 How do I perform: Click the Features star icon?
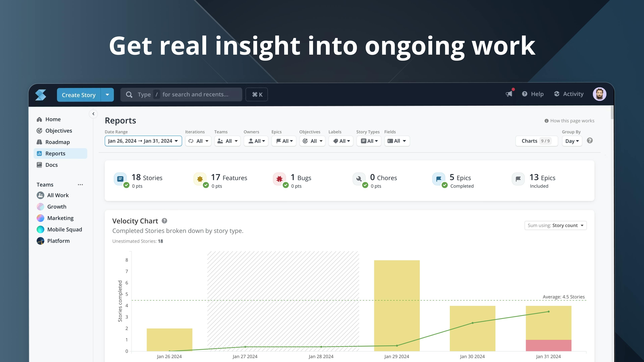(x=200, y=179)
